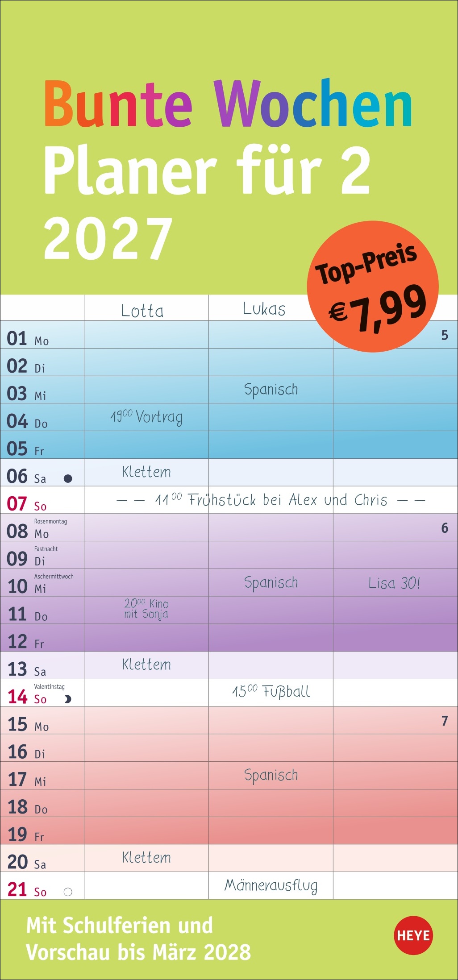Image resolution: width=458 pixels, height=980 pixels.
Task: Open the 19:00 Vortrag entry on Thursday 04
Action: tap(146, 417)
